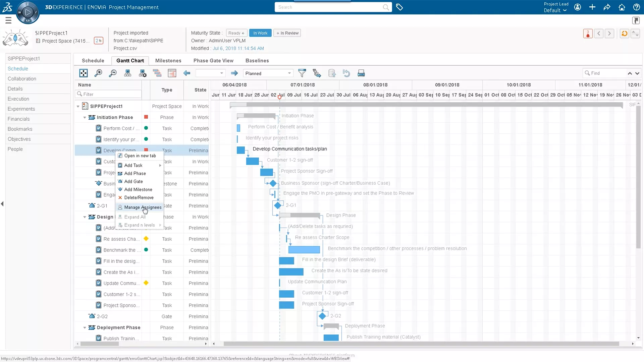Open the help icon in the top bar

pos(636,7)
